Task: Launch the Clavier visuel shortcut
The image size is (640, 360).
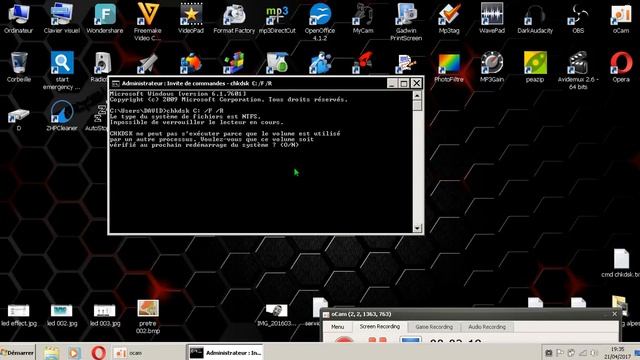Action: click(62, 19)
